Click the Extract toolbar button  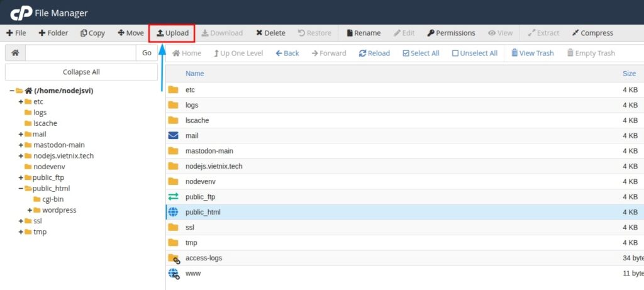[x=543, y=33]
